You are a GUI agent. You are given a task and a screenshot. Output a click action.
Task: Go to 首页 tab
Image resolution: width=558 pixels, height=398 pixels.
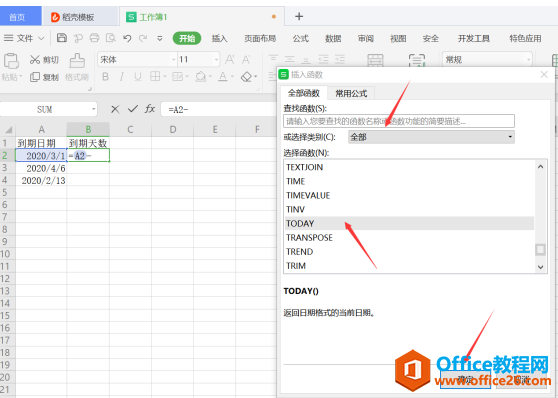20,17
